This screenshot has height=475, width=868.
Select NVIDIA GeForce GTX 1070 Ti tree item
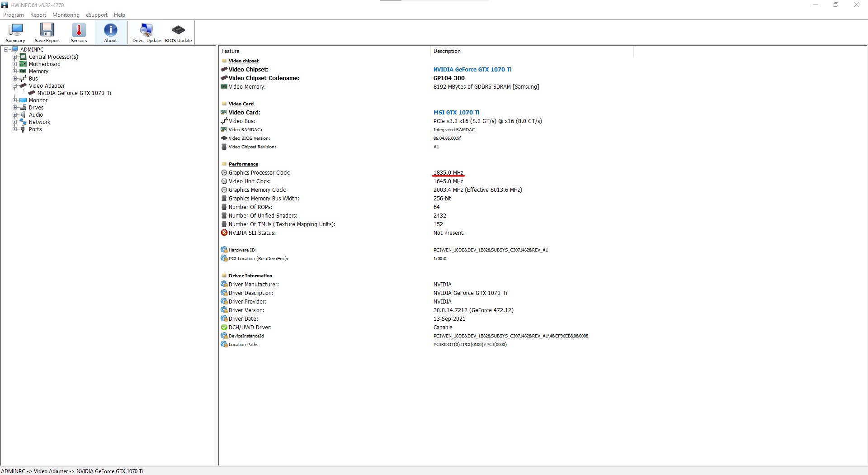(74, 93)
